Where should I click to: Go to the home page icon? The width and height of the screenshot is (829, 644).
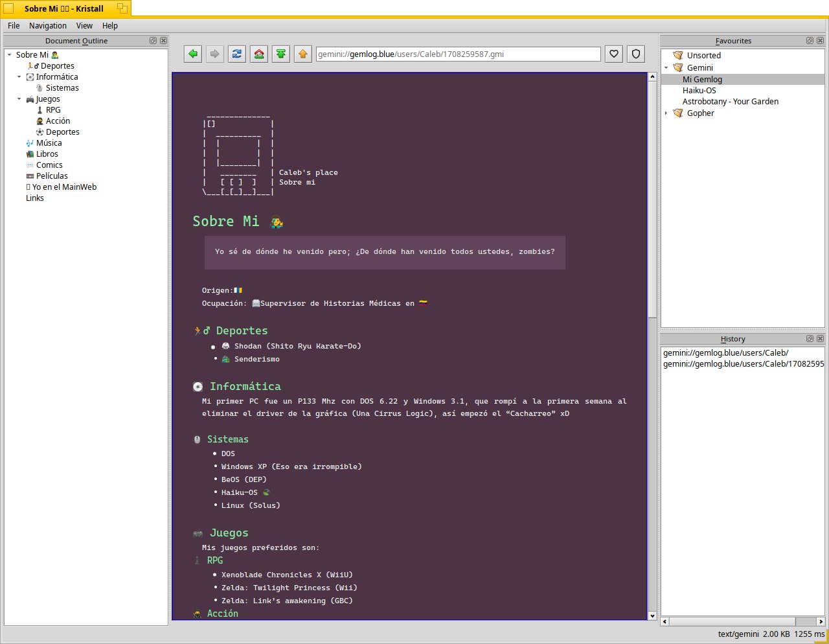[259, 54]
